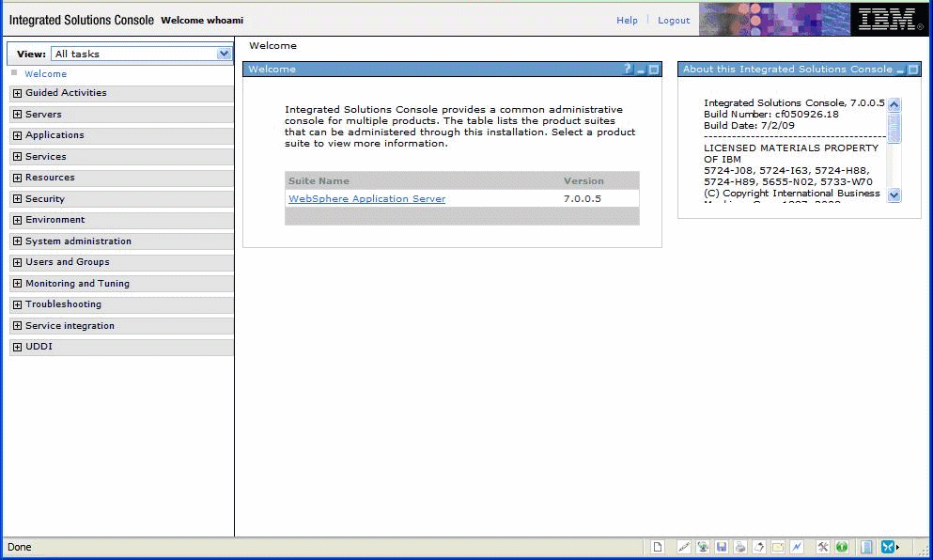Expand the Users and Groups node
The width and height of the screenshot is (933, 560).
point(17,262)
